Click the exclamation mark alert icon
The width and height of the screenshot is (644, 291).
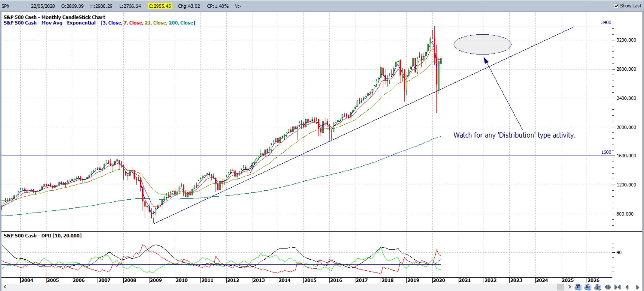598,287
